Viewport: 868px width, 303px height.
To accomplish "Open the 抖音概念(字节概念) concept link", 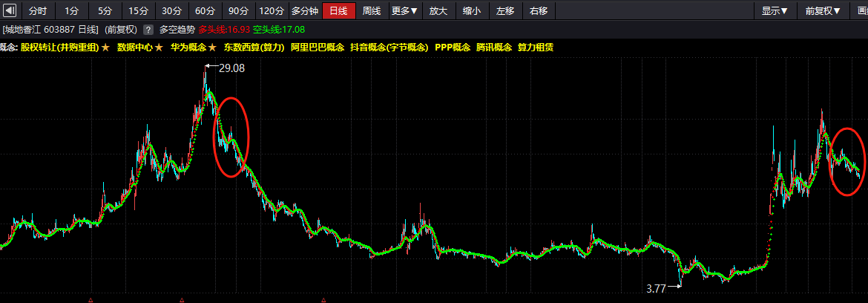I will pos(389,48).
